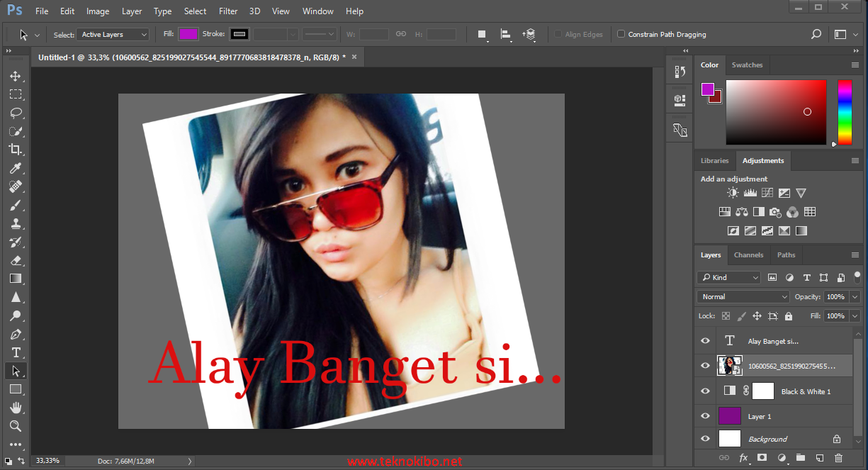868x470 pixels.
Task: Open the tool preset picker arrow
Action: click(x=37, y=35)
